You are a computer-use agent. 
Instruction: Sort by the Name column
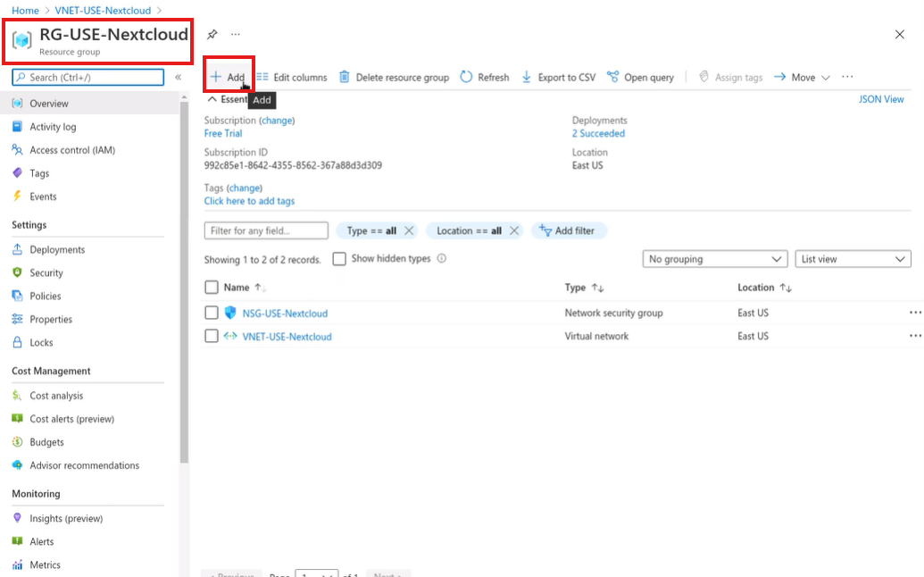pyautogui.click(x=244, y=287)
